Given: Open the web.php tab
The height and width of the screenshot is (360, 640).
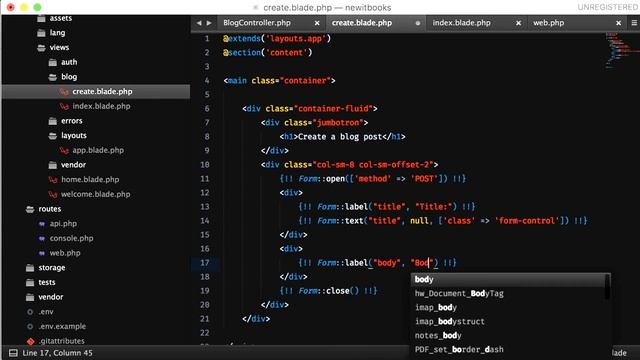Looking at the screenshot, I should pos(549,23).
